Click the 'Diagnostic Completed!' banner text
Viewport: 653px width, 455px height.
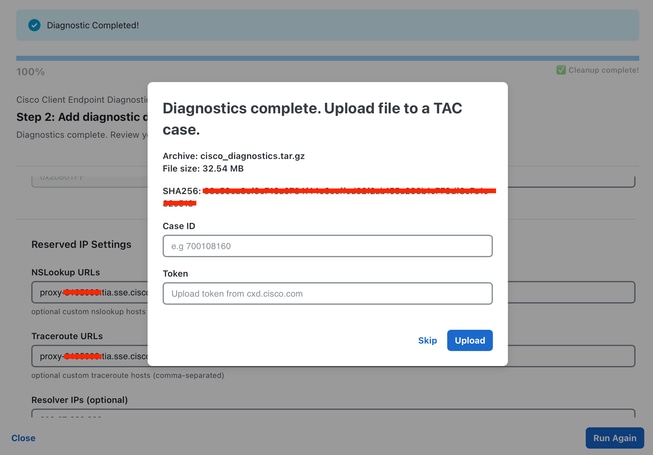tap(92, 25)
